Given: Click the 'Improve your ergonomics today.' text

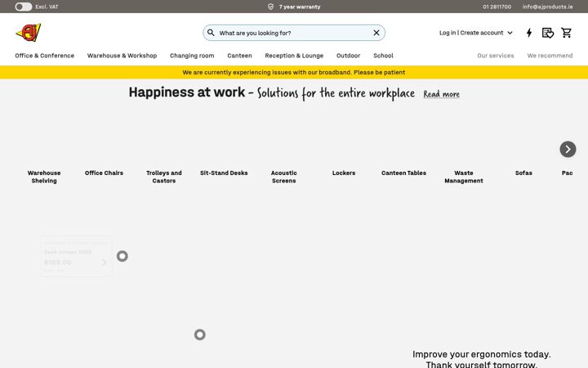Looking at the screenshot, I should [x=482, y=354].
